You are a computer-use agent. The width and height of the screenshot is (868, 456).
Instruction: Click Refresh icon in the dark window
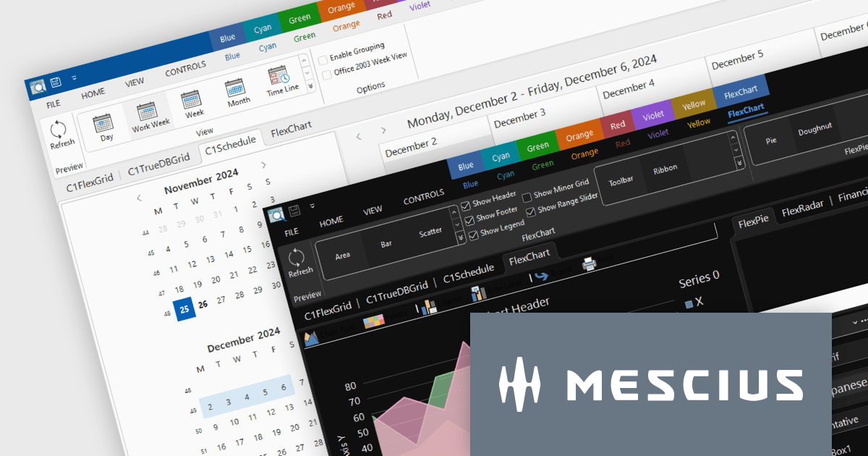click(x=297, y=257)
